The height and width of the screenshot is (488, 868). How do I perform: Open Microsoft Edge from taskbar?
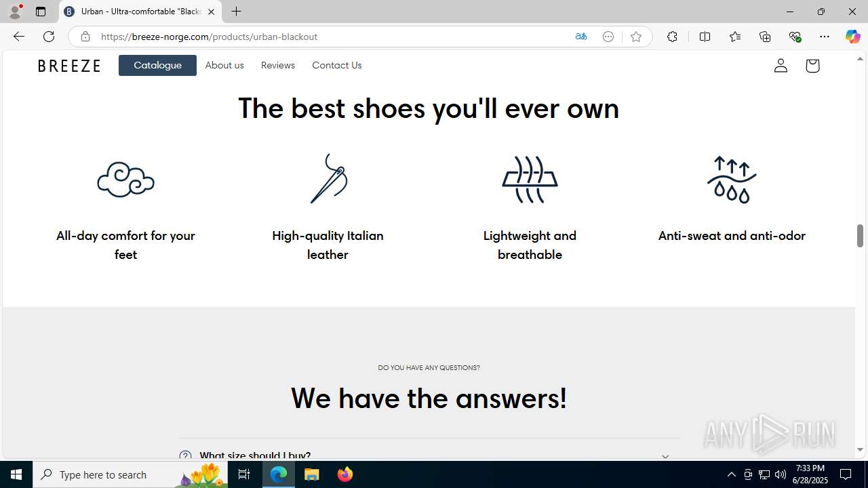(279, 474)
